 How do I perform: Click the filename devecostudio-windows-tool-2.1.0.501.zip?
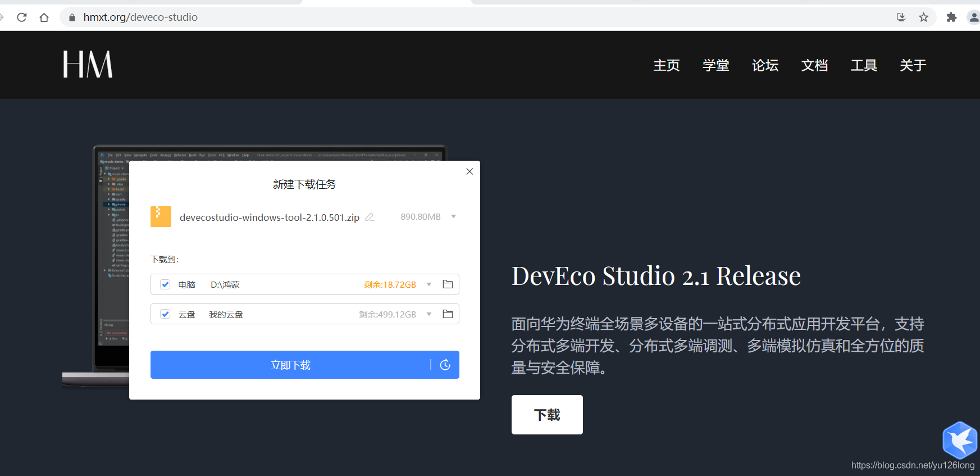coord(270,217)
